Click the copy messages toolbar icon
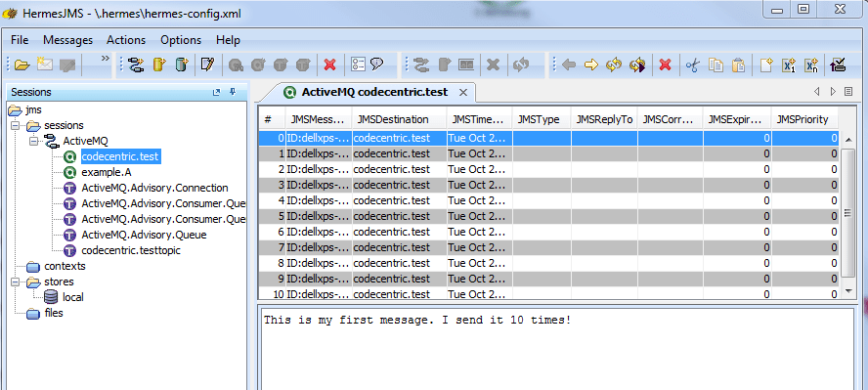Screen dimensions: 868x390 (x=716, y=65)
